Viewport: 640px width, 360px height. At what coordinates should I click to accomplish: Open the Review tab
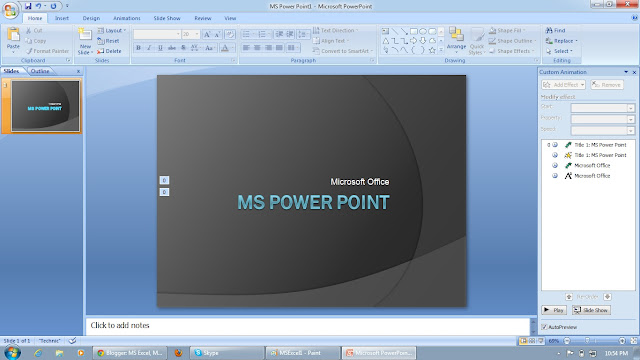(x=202, y=18)
